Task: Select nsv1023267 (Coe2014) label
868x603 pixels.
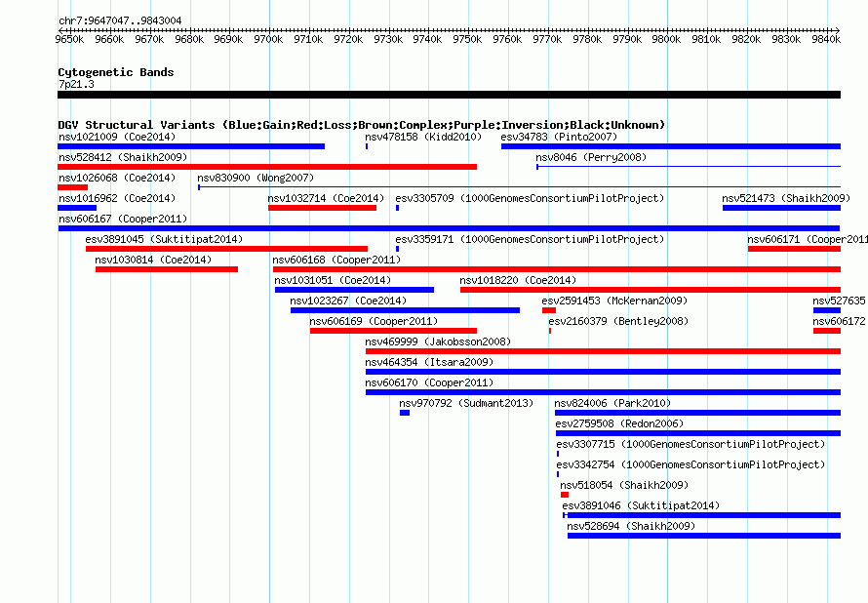Action: point(348,301)
